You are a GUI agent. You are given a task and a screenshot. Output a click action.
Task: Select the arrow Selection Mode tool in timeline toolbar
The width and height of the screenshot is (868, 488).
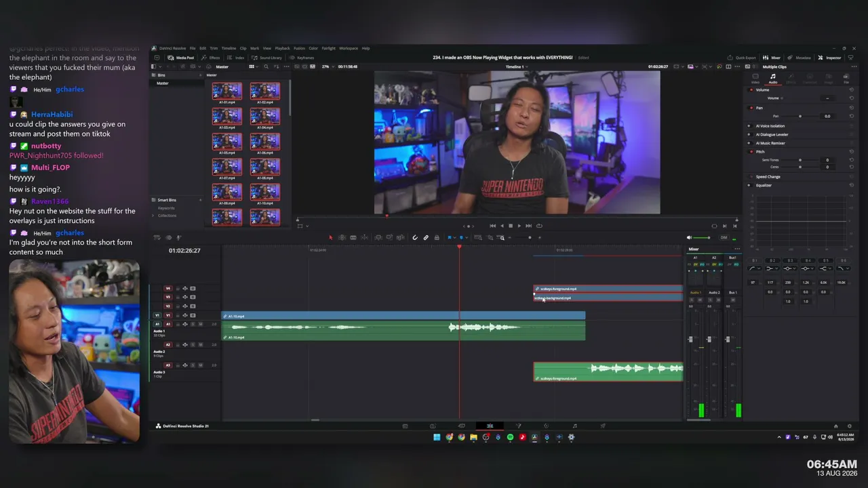(x=331, y=237)
